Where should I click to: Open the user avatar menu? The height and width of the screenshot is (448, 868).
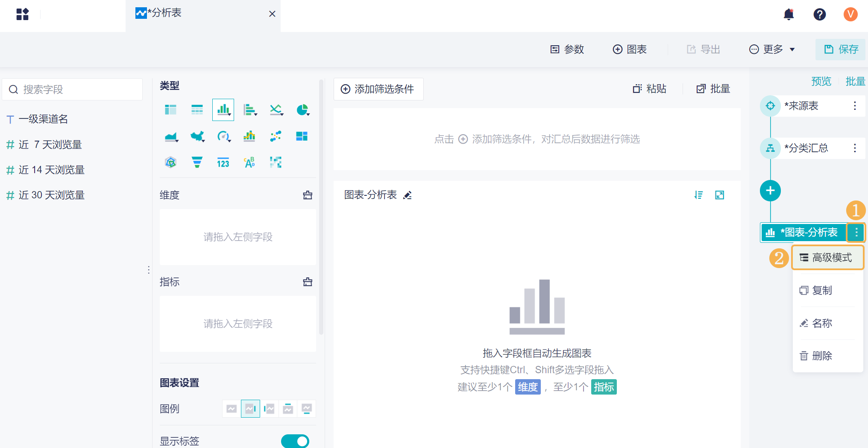click(x=850, y=15)
